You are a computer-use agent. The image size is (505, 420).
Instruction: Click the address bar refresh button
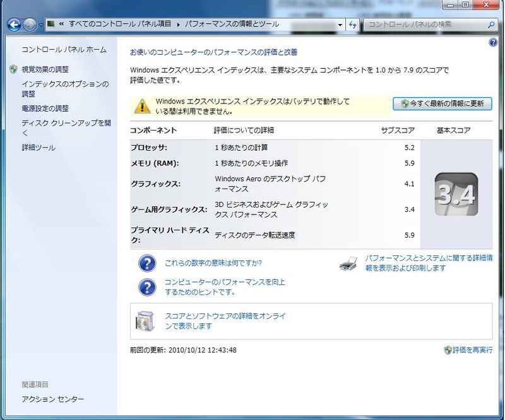(x=353, y=25)
